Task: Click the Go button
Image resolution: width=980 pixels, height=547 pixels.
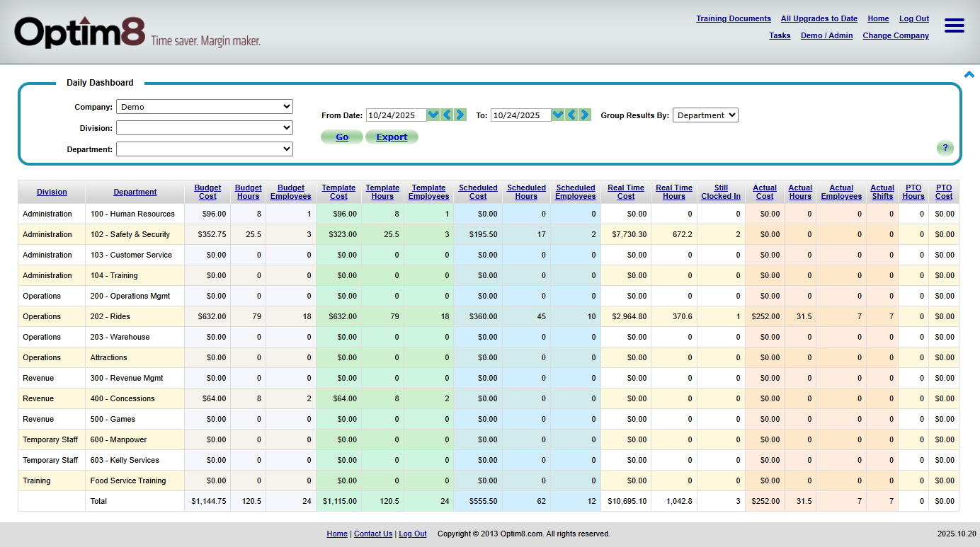Action: pyautogui.click(x=342, y=136)
